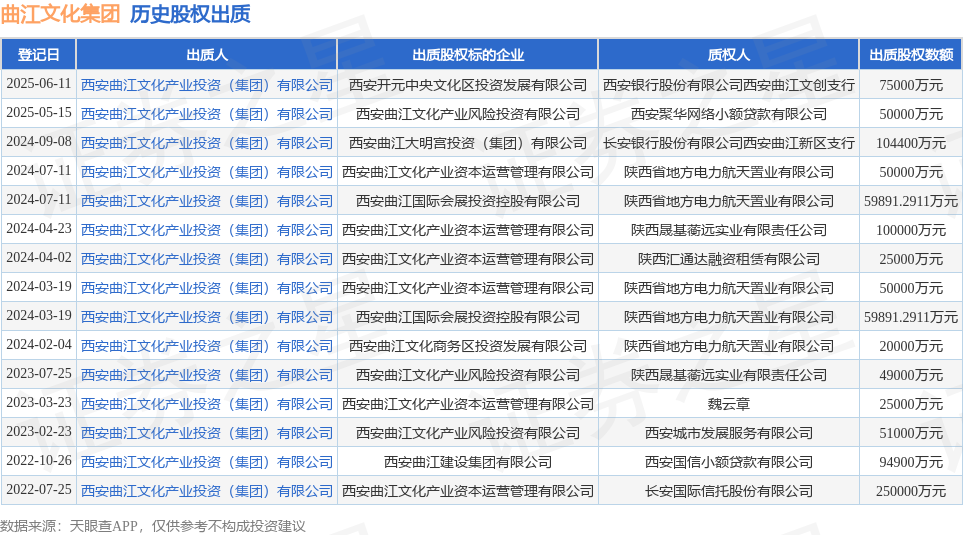963x535 pixels.
Task: Click 陕西晟基蘅远实业有限责任公司 in 2023-07-25 row
Action: pyautogui.click(x=728, y=375)
